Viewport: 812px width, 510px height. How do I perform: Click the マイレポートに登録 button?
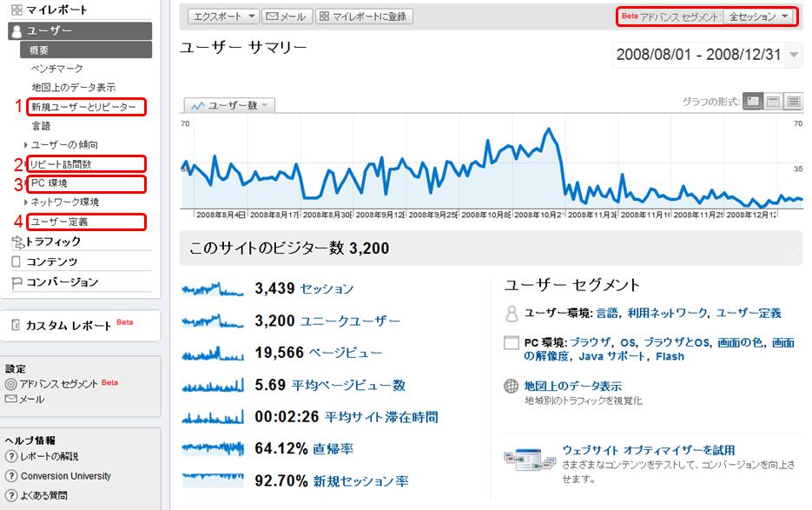[x=364, y=16]
